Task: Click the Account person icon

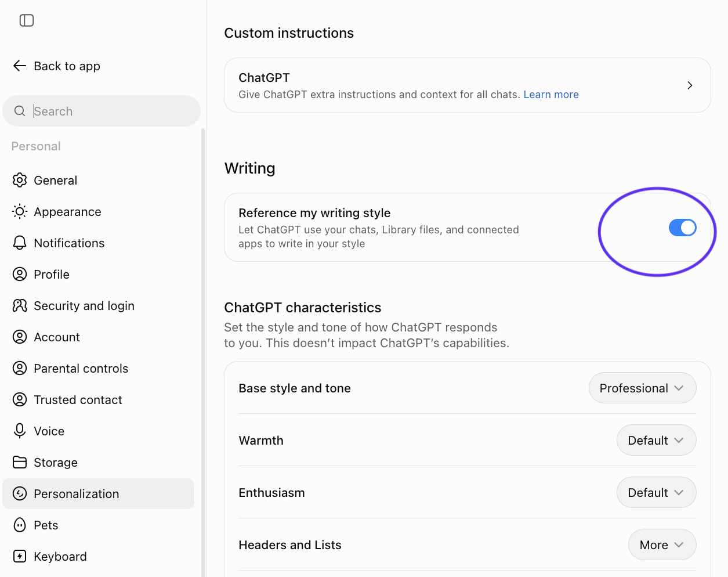Action: click(x=20, y=337)
